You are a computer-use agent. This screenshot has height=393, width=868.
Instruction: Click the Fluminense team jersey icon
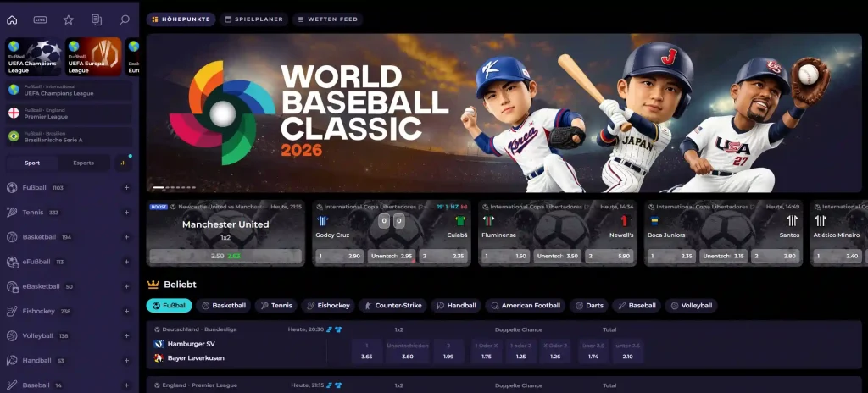pyautogui.click(x=488, y=221)
